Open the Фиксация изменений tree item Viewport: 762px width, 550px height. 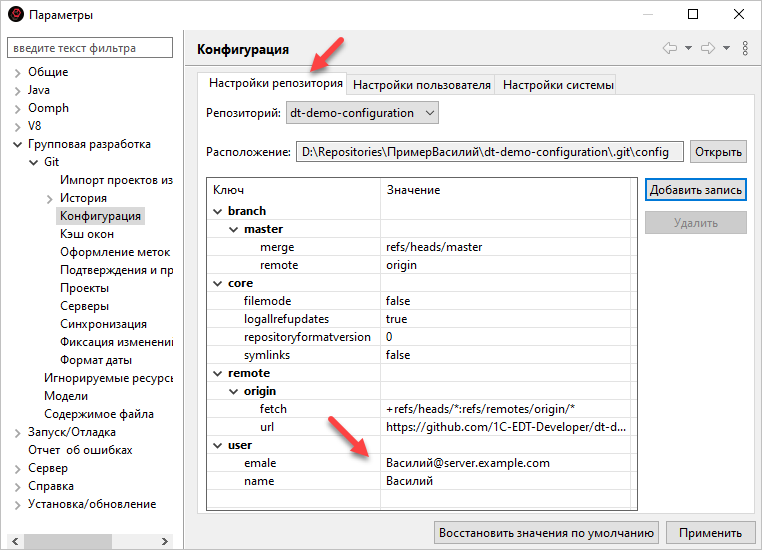click(116, 342)
